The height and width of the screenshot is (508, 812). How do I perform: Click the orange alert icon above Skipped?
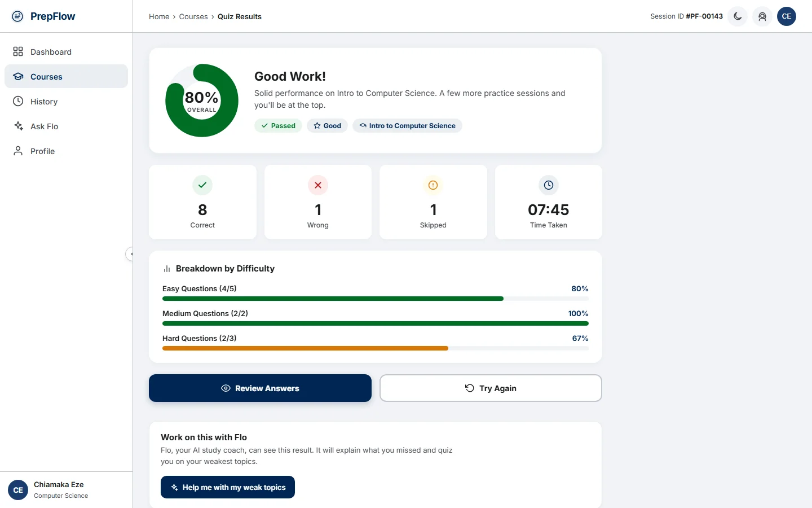tap(433, 185)
